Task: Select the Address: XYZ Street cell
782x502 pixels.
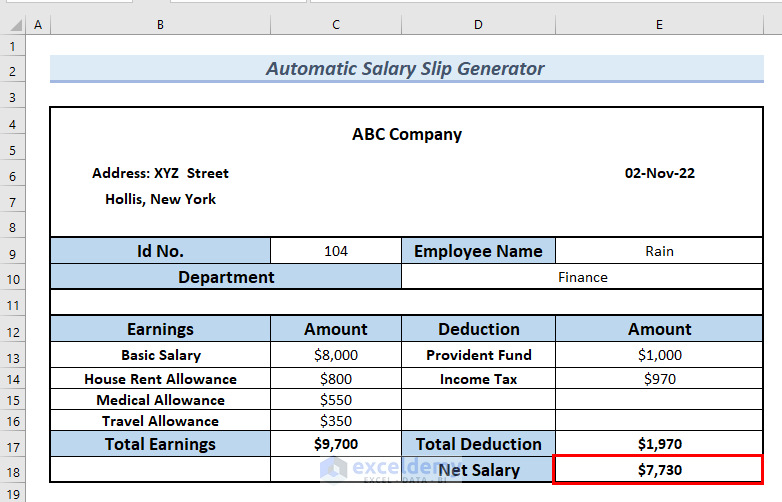Action: (160, 173)
